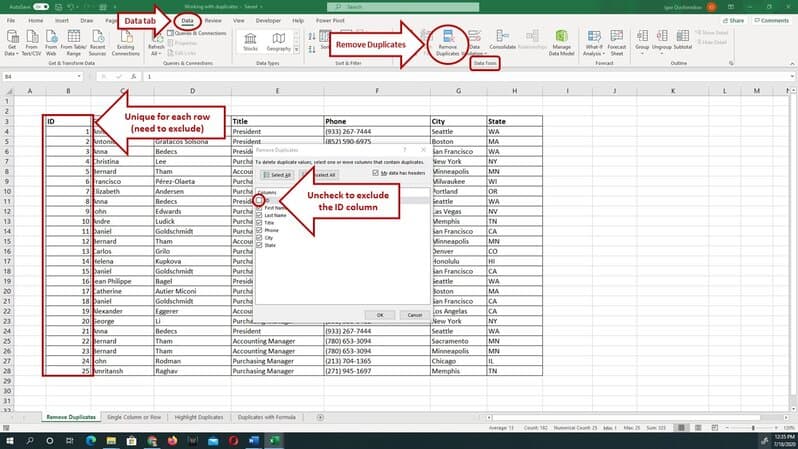798x449 pixels.
Task: Open the Outline dialog launcher
Action: point(731,64)
